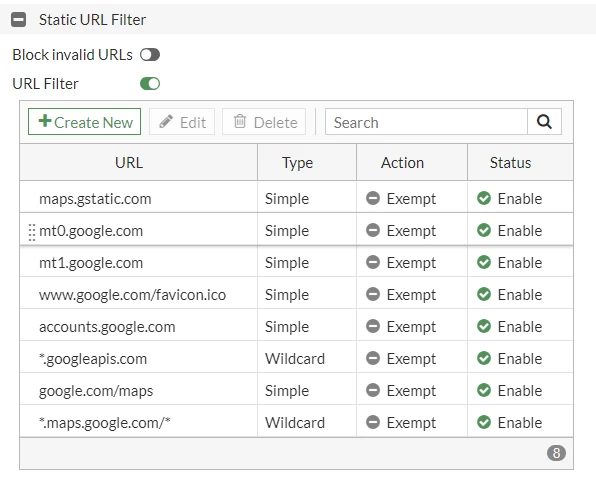Viewport: 596px width, 480px height.
Task: Click drag handle icon beside mt0.google.com
Action: pyautogui.click(x=32, y=232)
